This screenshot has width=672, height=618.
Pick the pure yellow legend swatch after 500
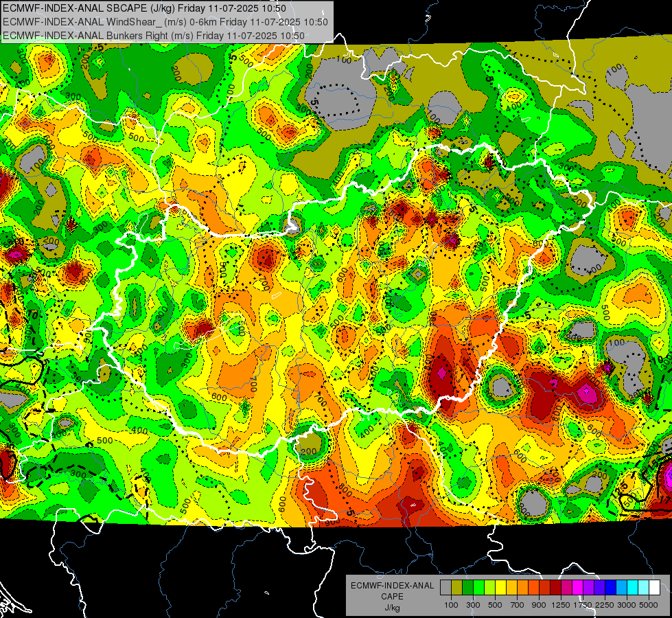pyautogui.click(x=500, y=587)
